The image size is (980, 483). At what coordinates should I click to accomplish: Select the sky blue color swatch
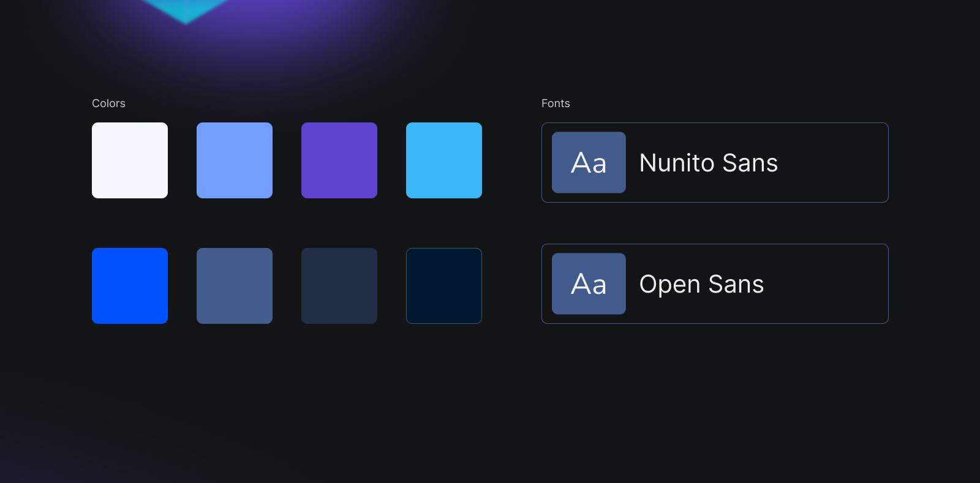coord(444,160)
